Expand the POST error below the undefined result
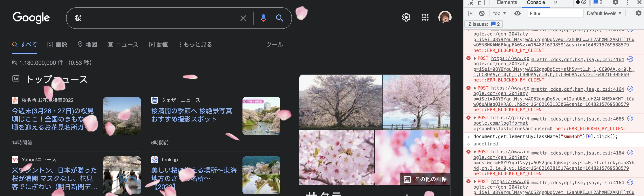 [475, 152]
